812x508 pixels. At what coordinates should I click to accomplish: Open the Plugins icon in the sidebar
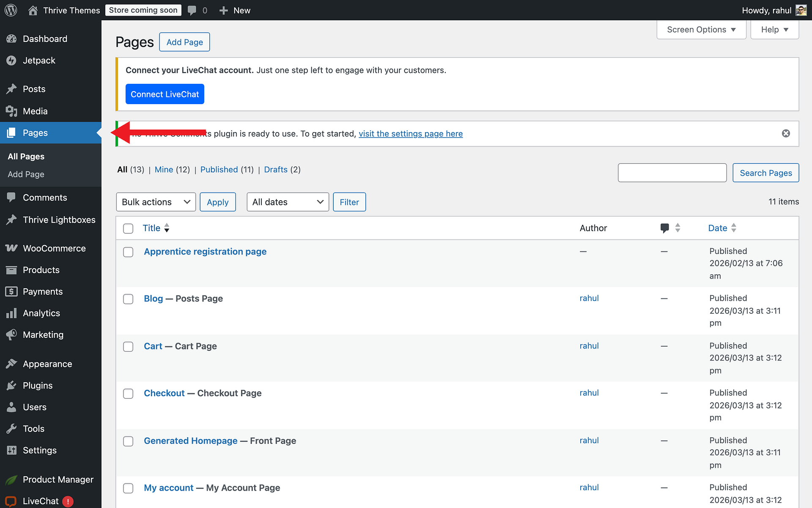tap(12, 385)
